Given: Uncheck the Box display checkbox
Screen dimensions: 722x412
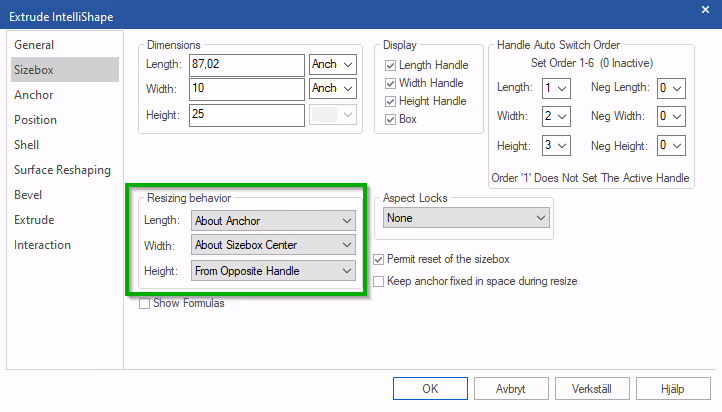Looking at the screenshot, I should point(390,119).
